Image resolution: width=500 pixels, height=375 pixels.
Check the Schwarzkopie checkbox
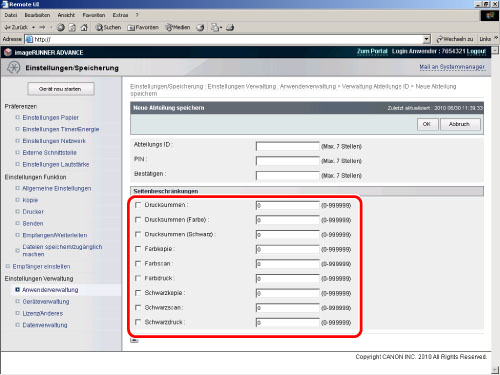pyautogui.click(x=138, y=293)
